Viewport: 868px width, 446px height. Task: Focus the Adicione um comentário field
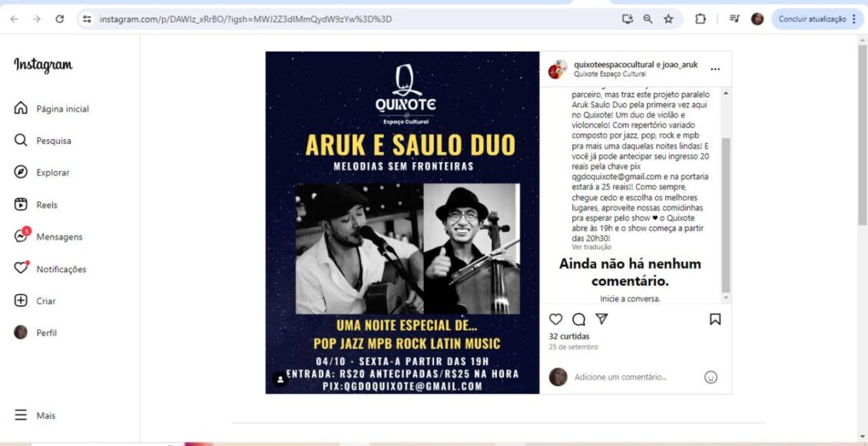(634, 378)
